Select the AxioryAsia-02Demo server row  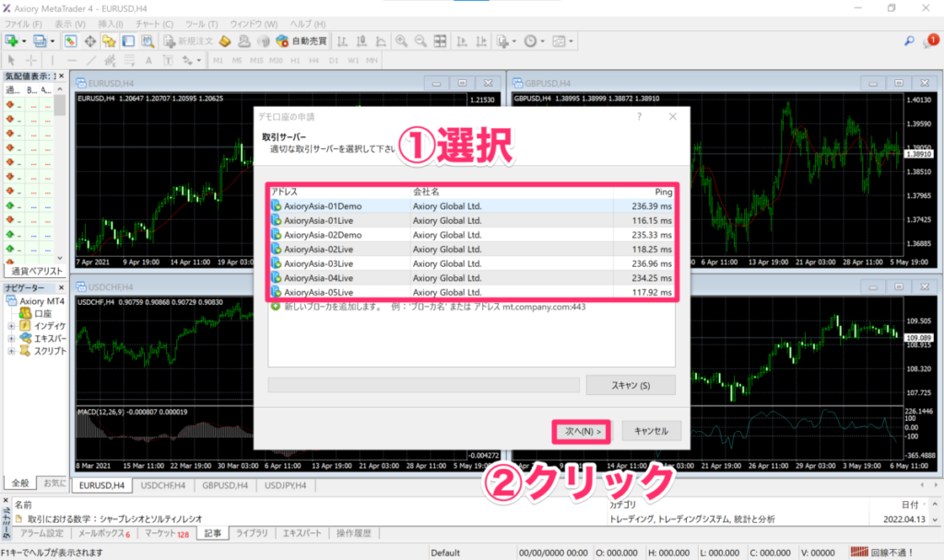tap(471, 235)
